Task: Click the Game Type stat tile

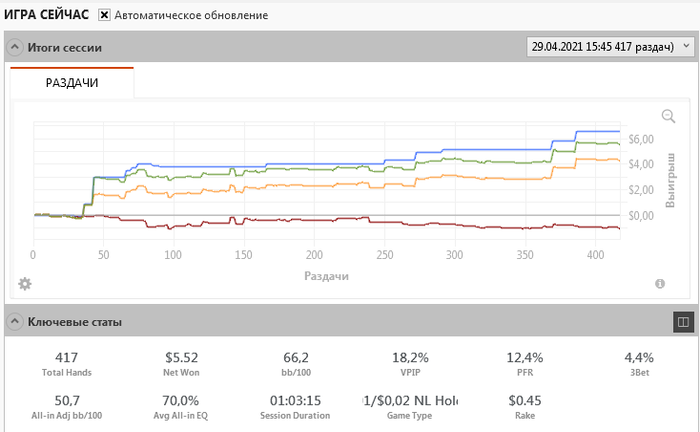Action: click(410, 408)
